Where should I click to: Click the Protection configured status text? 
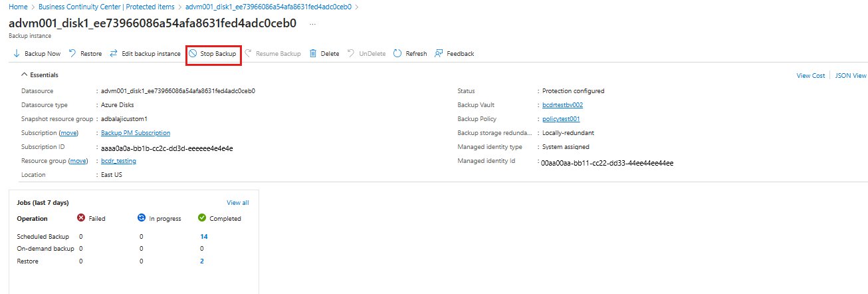coord(574,91)
